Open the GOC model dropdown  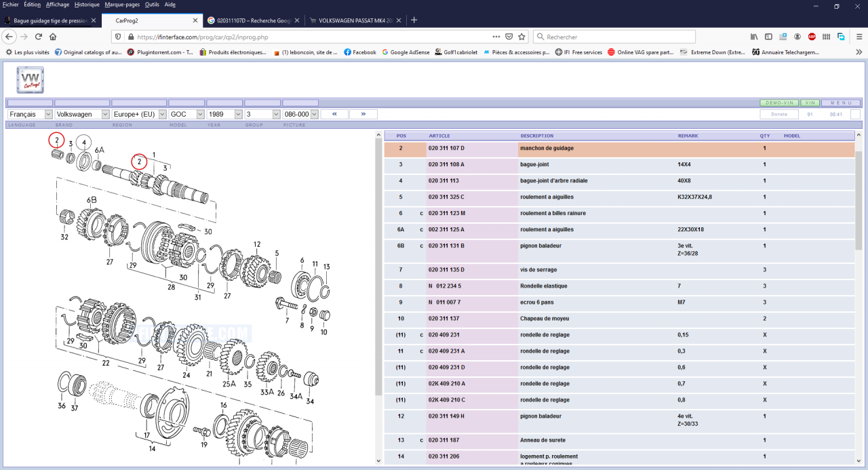pyautogui.click(x=186, y=115)
